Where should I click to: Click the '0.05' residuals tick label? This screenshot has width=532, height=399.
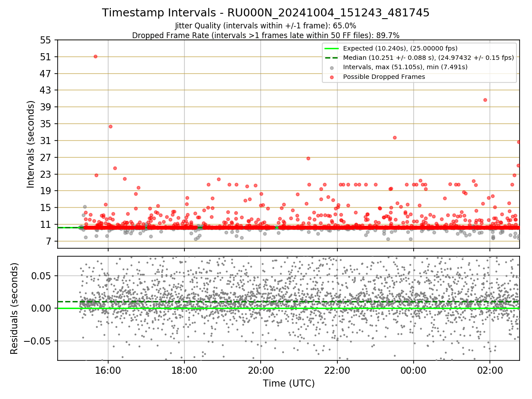[x=42, y=276]
